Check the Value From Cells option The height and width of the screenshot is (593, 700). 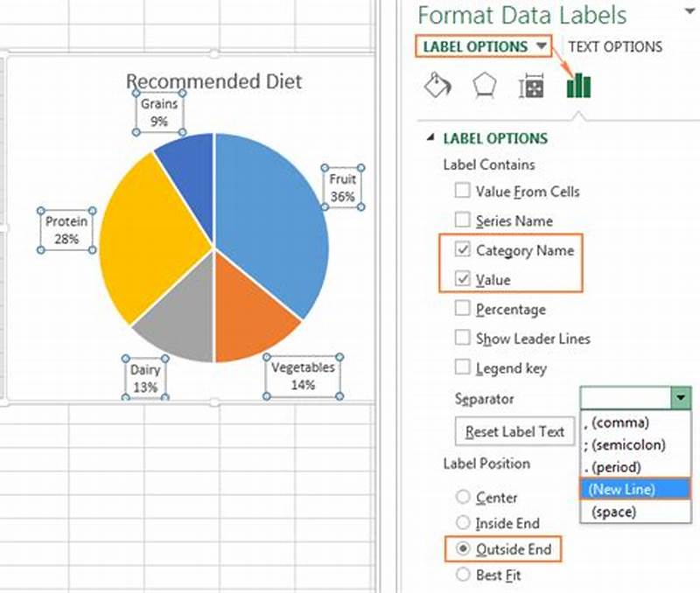(462, 192)
